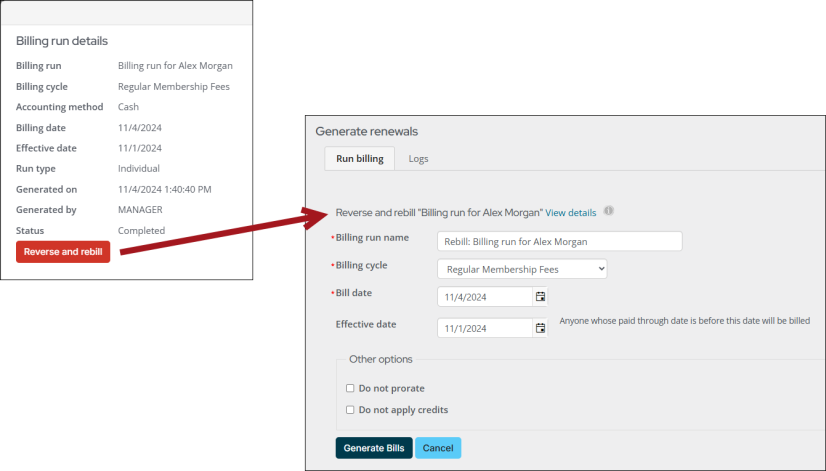Select the 'Billing run for Alex Morgan' value
The width and height of the screenshot is (826, 471).
175,66
